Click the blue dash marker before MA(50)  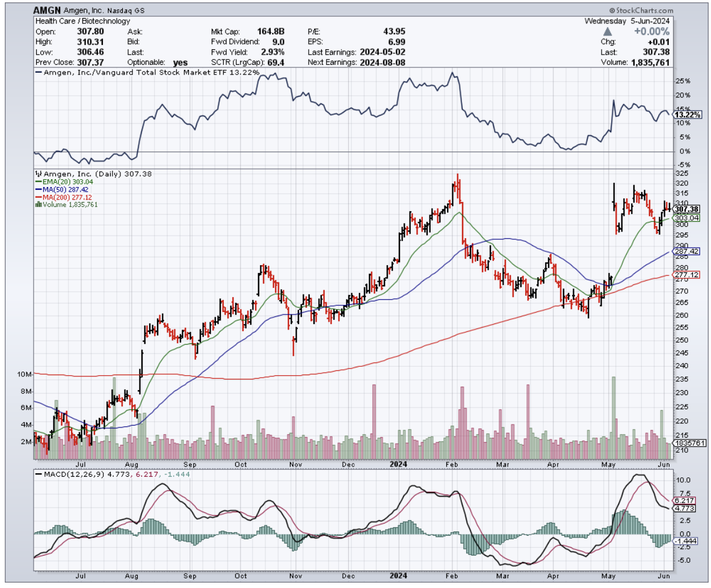coord(38,189)
